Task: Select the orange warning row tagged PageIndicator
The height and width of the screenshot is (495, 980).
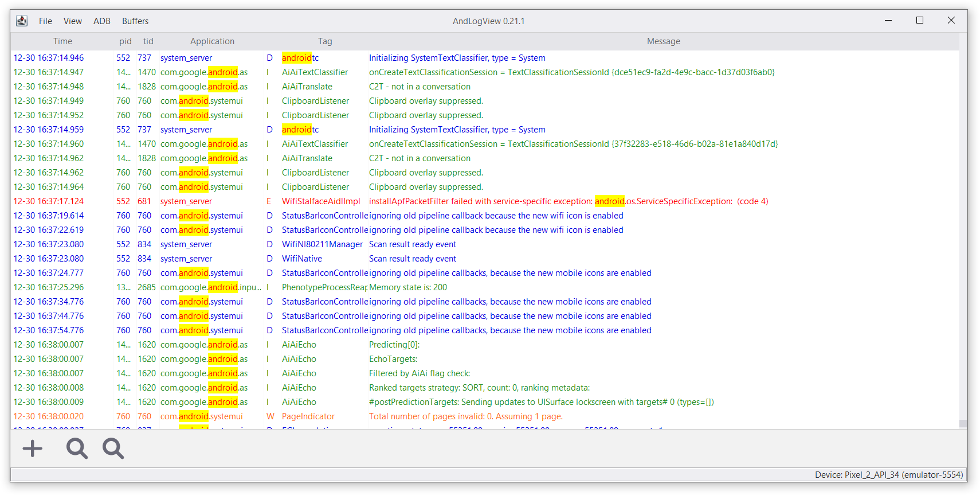Action: (485, 416)
